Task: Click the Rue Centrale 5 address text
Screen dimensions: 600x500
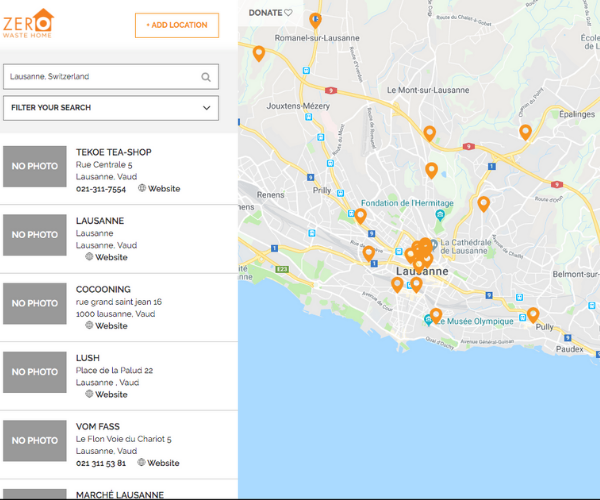Action: [104, 165]
